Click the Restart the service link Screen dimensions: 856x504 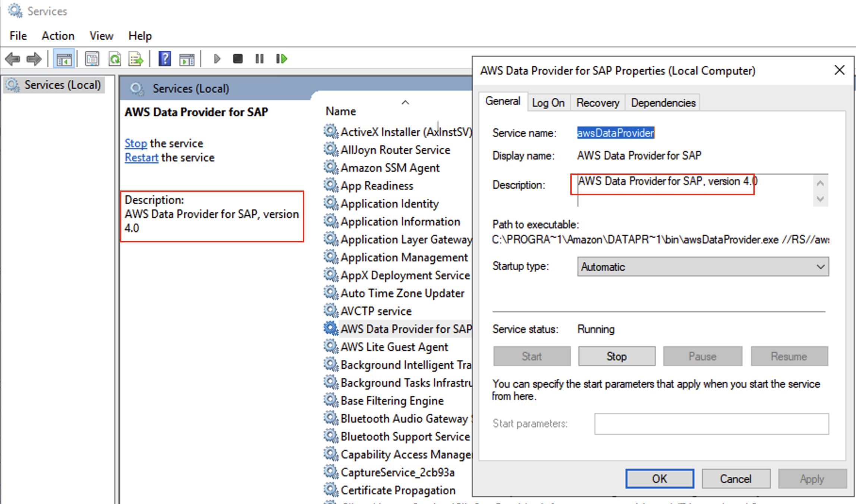pyautogui.click(x=141, y=158)
